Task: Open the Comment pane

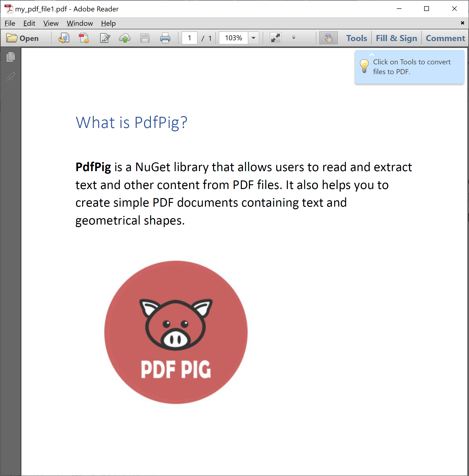Action: (445, 38)
